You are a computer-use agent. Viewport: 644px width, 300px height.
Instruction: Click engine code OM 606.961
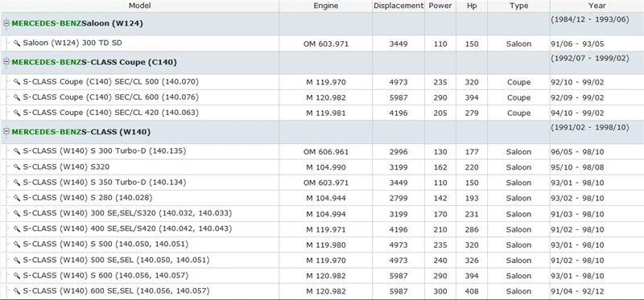[x=326, y=152]
